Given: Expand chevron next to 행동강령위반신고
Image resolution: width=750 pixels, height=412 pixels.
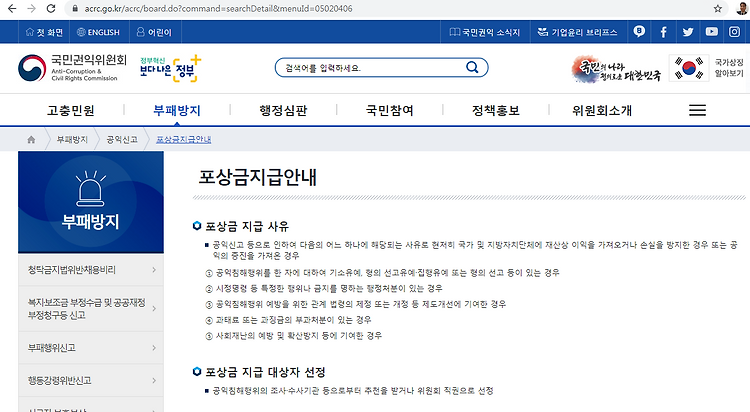Looking at the screenshot, I should (154, 380).
